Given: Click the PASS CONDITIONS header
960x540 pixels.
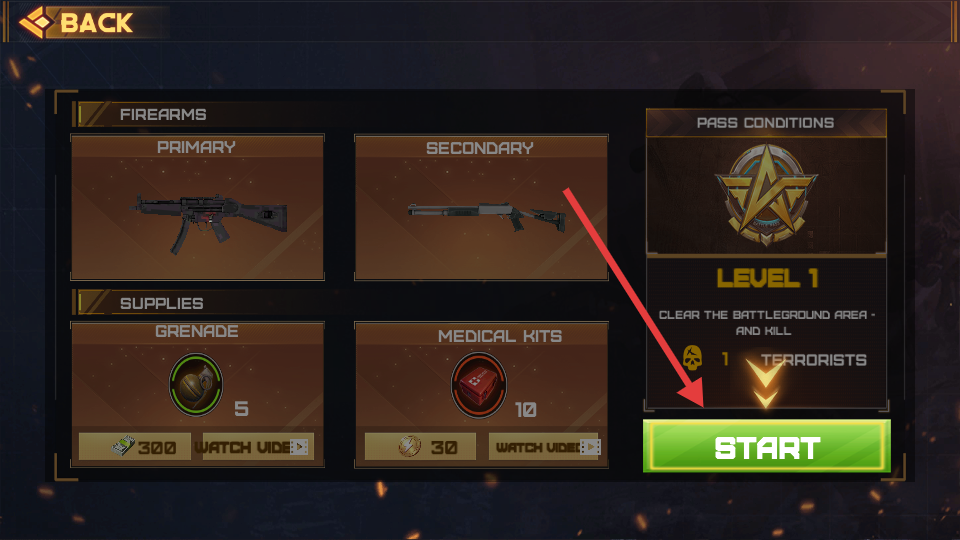Looking at the screenshot, I should pos(765,123).
